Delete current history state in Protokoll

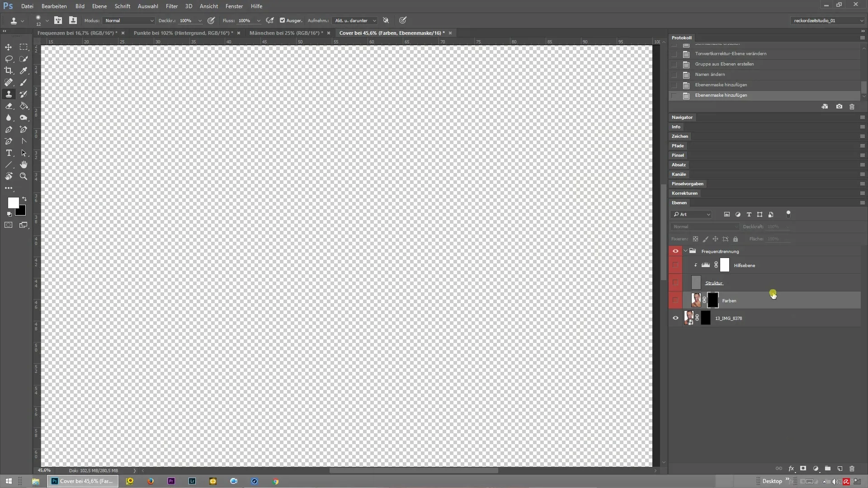point(852,107)
